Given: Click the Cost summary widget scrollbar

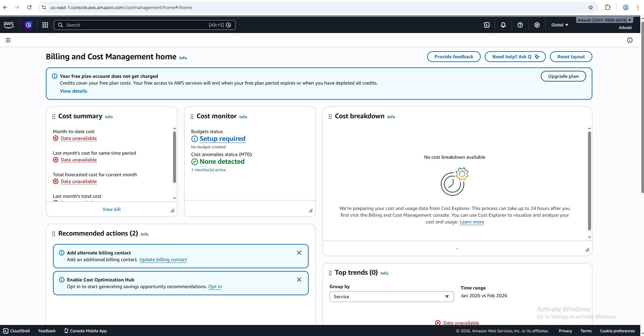Looking at the screenshot, I should pos(174,157).
